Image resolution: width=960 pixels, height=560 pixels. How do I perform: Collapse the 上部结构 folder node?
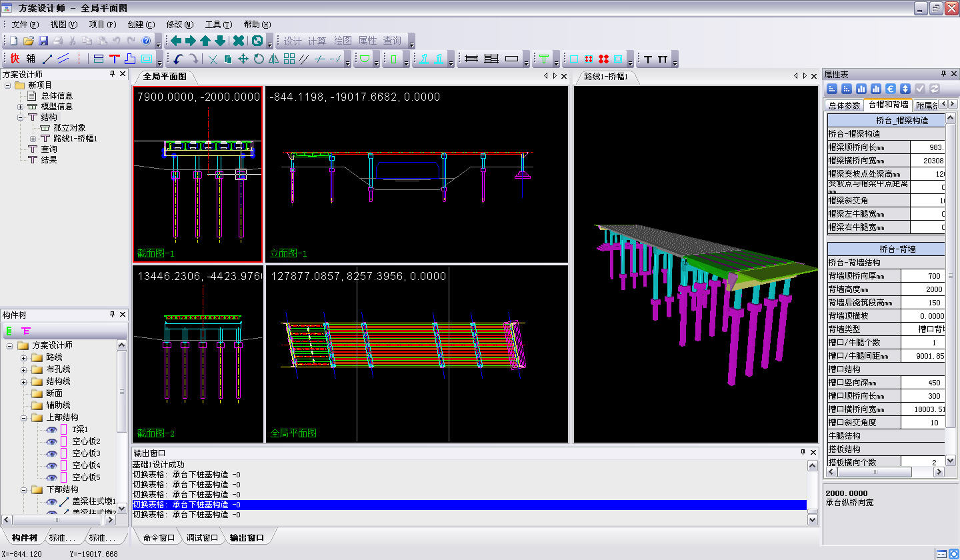(x=23, y=417)
